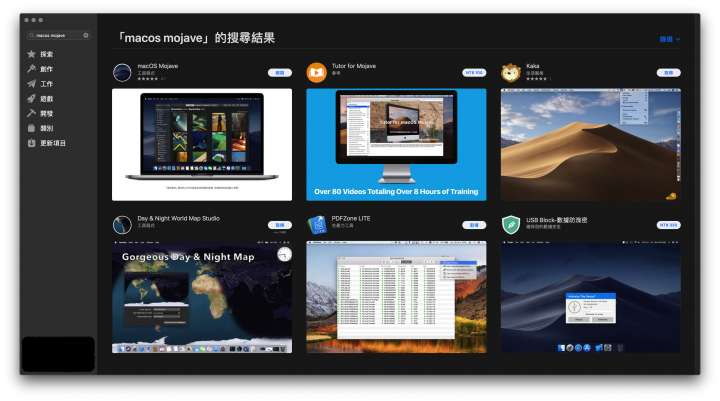Select 工作 in the sidebar
Viewport: 720px width, 401px height.
[46, 84]
